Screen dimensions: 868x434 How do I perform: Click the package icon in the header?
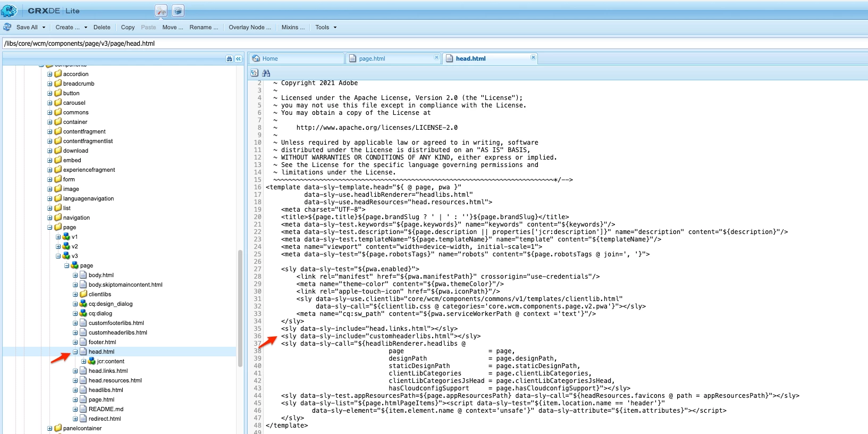point(178,11)
